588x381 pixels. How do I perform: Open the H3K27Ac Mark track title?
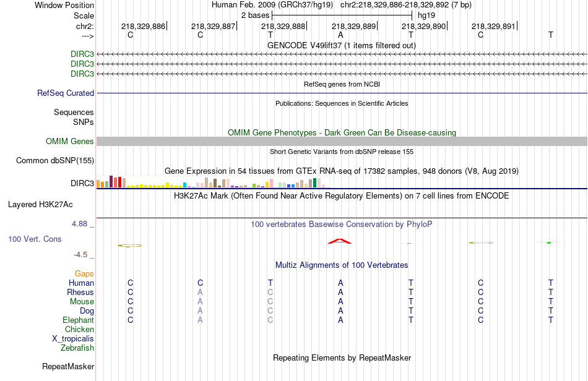click(342, 195)
